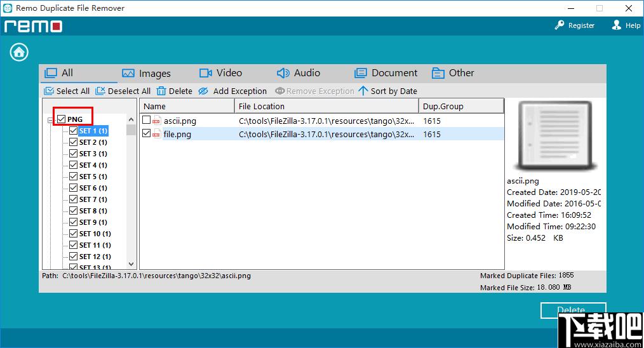Switch to the Audio tab
The width and height of the screenshot is (644, 348).
(298, 73)
